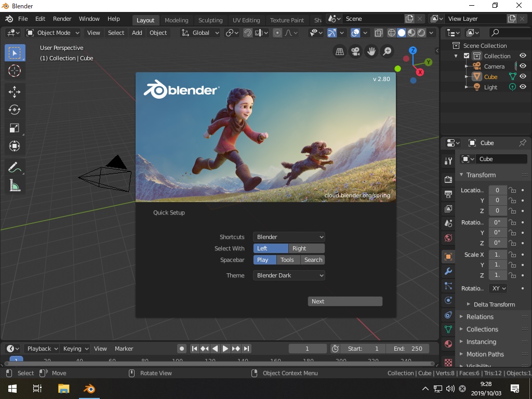Select the Transform tool

coord(15,146)
